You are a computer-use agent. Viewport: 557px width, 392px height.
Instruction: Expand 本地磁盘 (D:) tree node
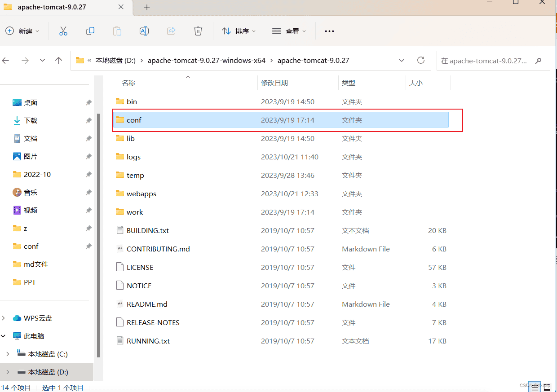point(8,372)
